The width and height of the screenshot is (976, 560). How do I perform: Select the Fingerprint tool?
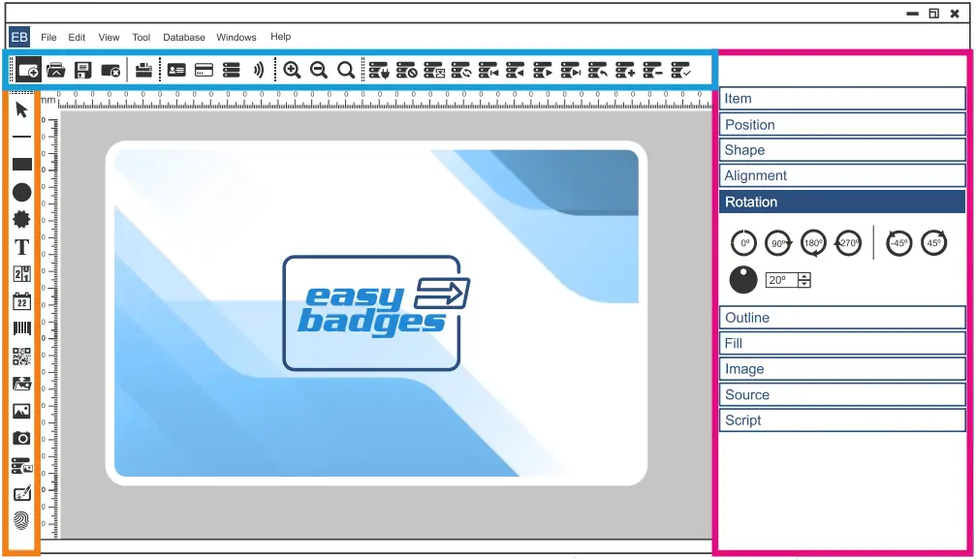coord(20,518)
